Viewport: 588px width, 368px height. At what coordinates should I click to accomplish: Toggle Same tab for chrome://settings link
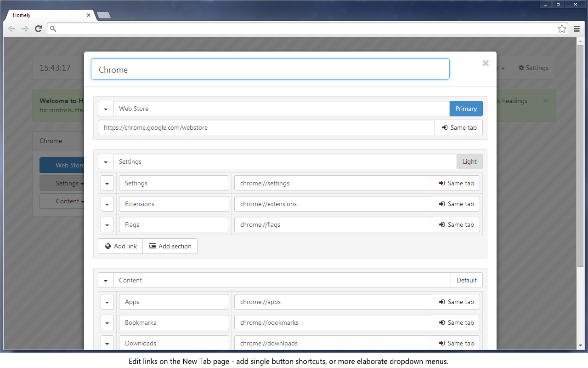[456, 183]
